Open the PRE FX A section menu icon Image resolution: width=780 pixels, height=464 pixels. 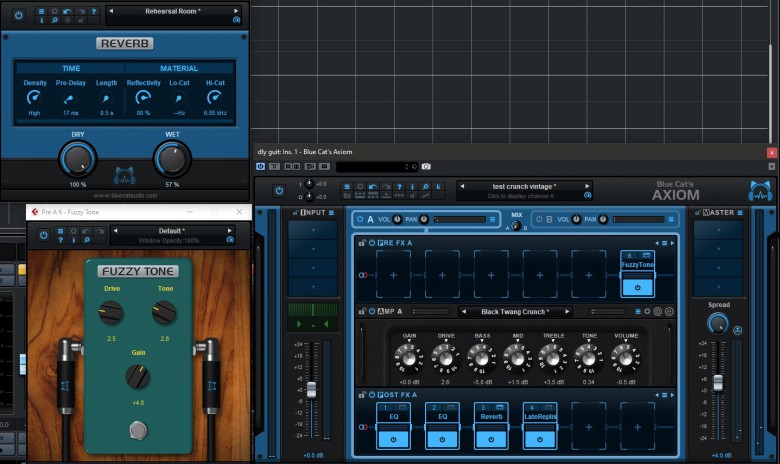click(664, 243)
